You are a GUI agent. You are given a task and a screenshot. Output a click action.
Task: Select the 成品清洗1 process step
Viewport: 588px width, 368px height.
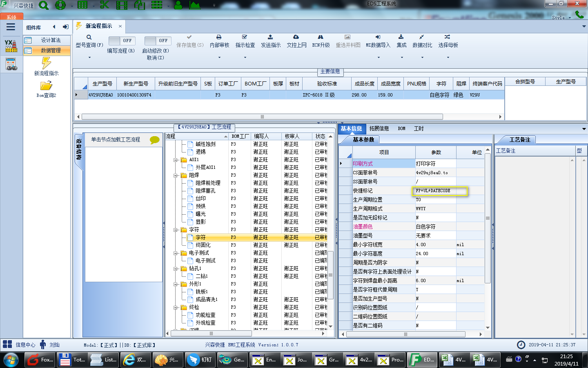[206, 300]
